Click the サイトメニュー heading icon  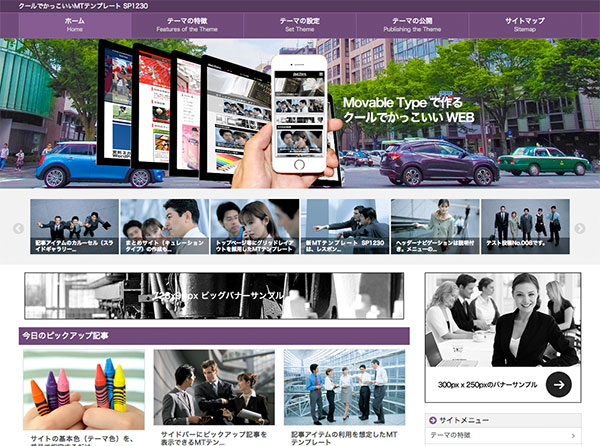coord(433,420)
